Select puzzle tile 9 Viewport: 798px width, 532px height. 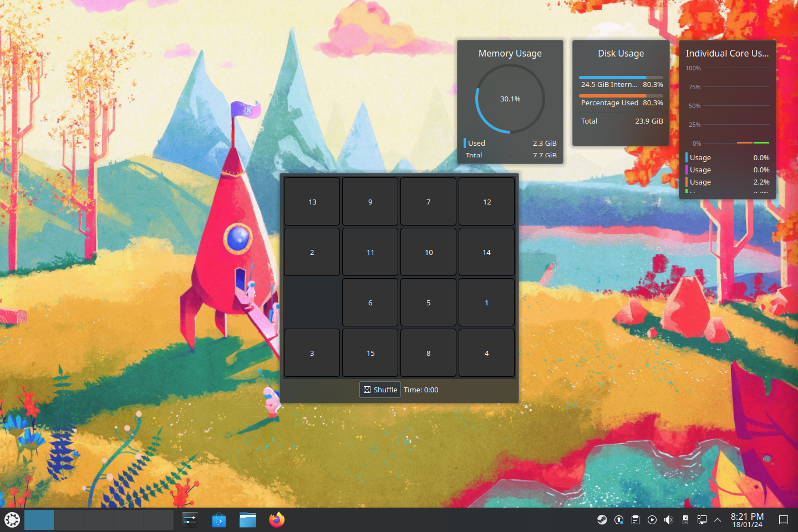coord(370,202)
